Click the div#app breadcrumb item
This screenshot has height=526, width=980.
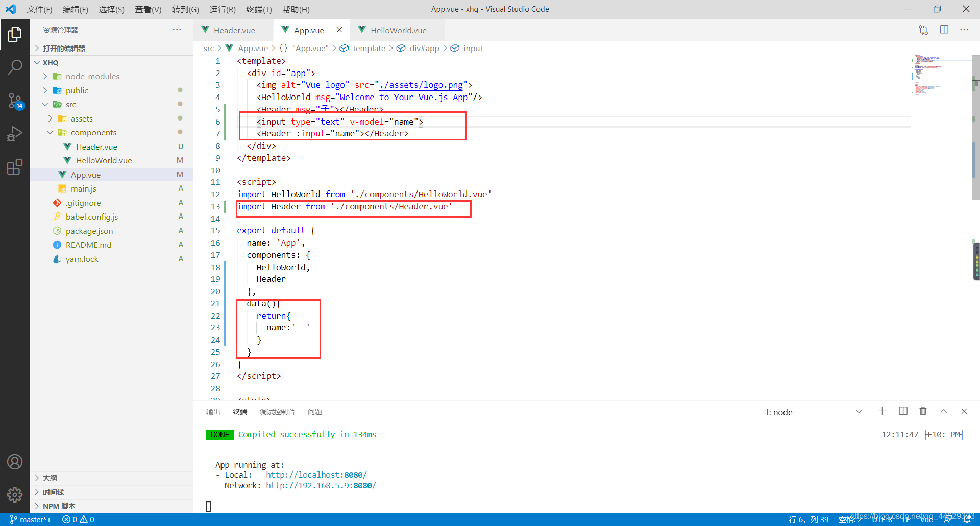(x=418, y=48)
